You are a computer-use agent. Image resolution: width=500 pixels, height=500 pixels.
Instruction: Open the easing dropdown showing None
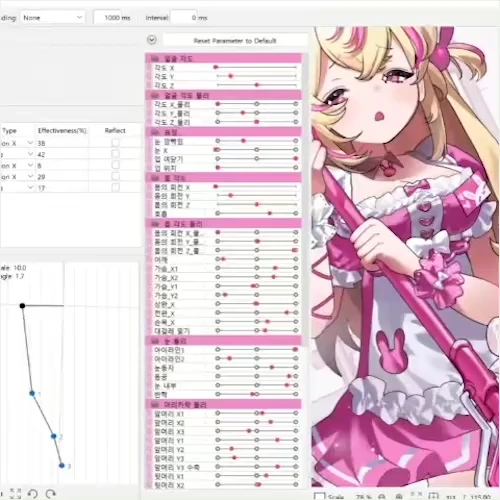click(52, 18)
